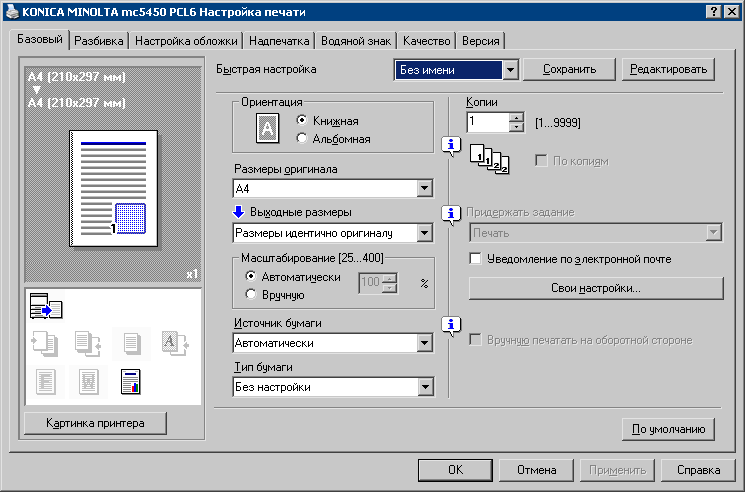Open the Размеры оригинала dropdown
Screen dimensions: 745x492
425,189
